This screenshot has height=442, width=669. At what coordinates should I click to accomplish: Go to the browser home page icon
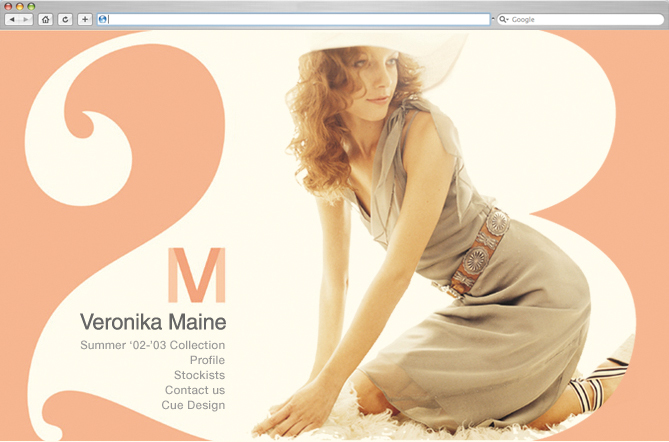click(x=46, y=19)
